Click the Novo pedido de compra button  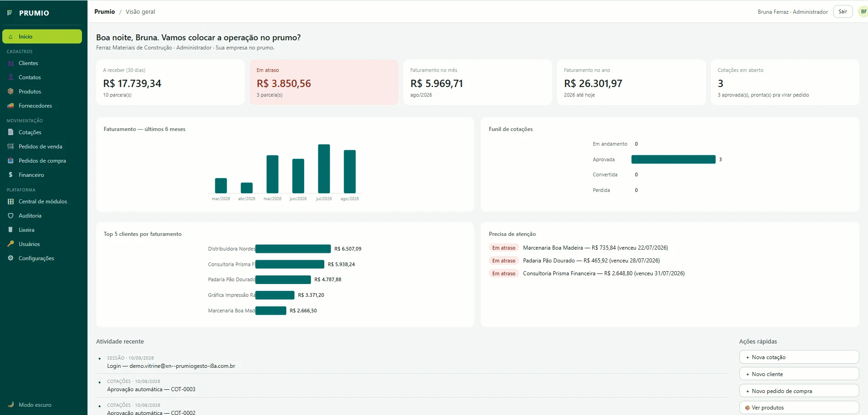tap(799, 391)
